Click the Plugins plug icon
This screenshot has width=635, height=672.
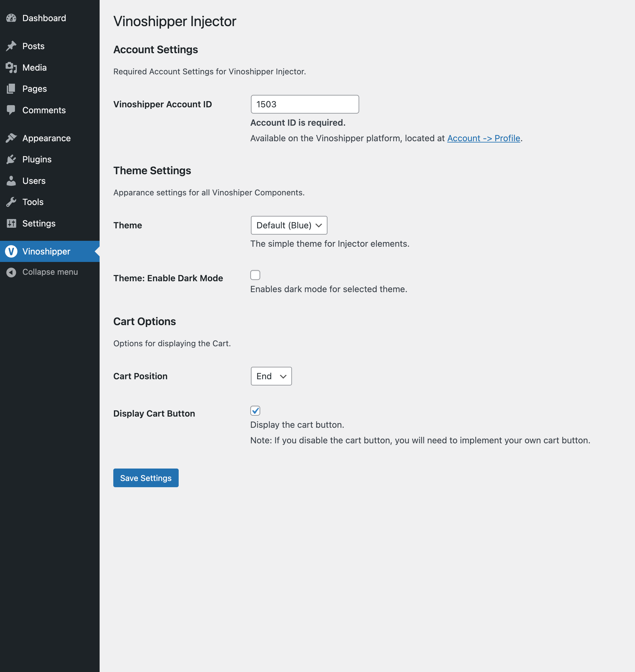[x=11, y=159]
